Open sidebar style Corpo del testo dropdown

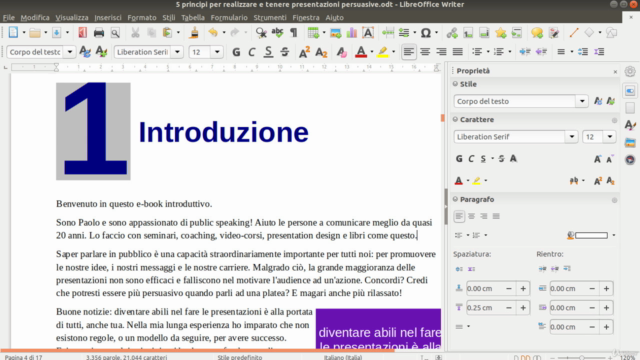(582, 101)
